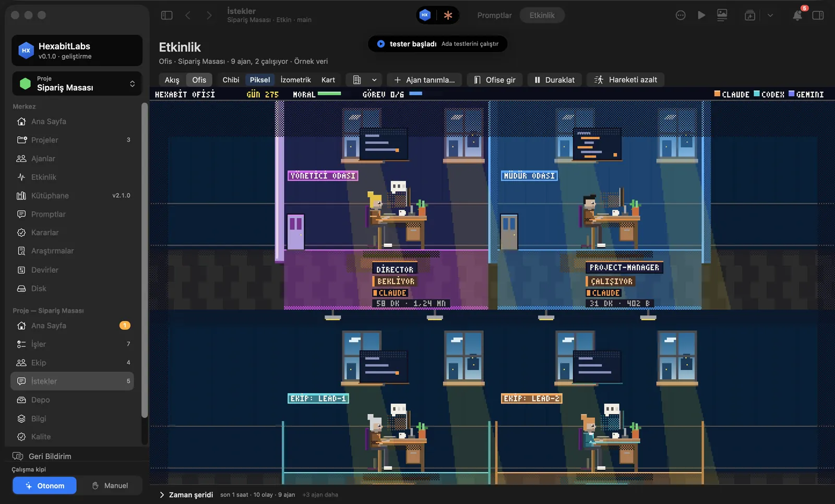
Task: Pause activity with Duraklat button
Action: (554, 80)
